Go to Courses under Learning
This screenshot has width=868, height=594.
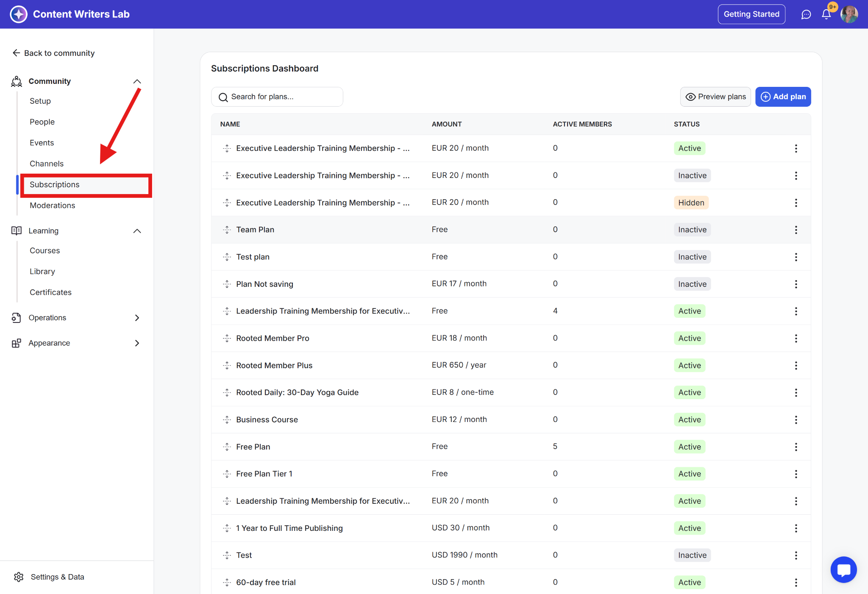pyautogui.click(x=45, y=250)
